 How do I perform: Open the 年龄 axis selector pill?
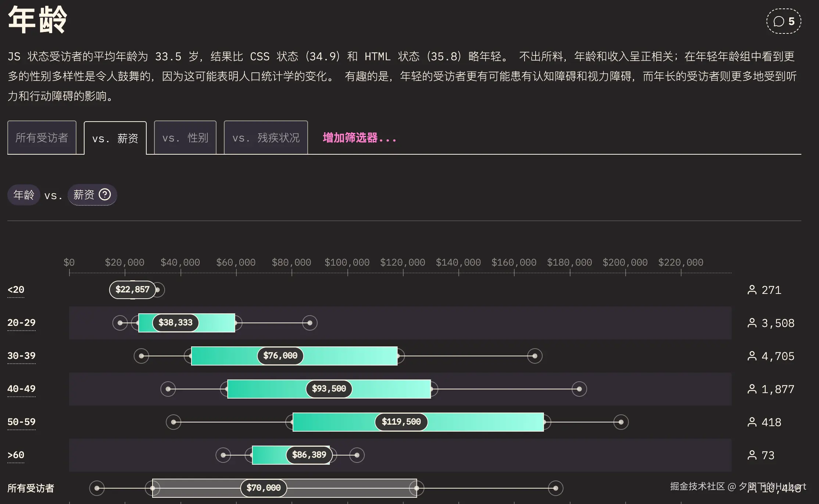(24, 195)
